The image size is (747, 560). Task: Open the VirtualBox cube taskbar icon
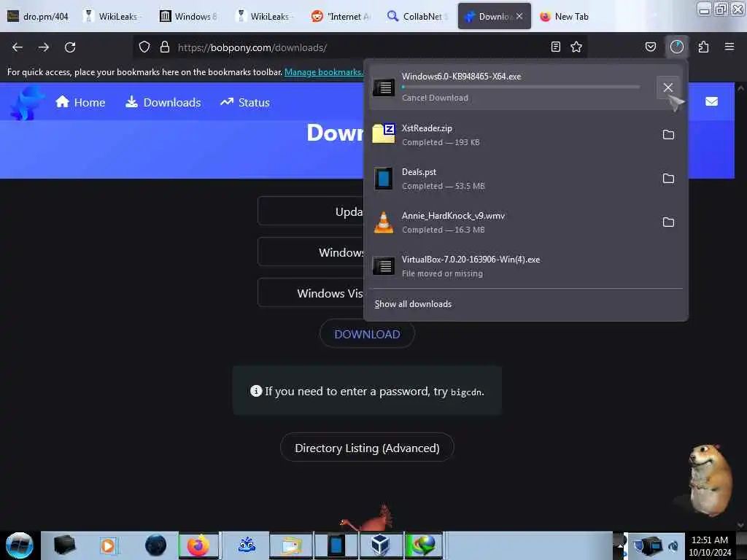380,545
